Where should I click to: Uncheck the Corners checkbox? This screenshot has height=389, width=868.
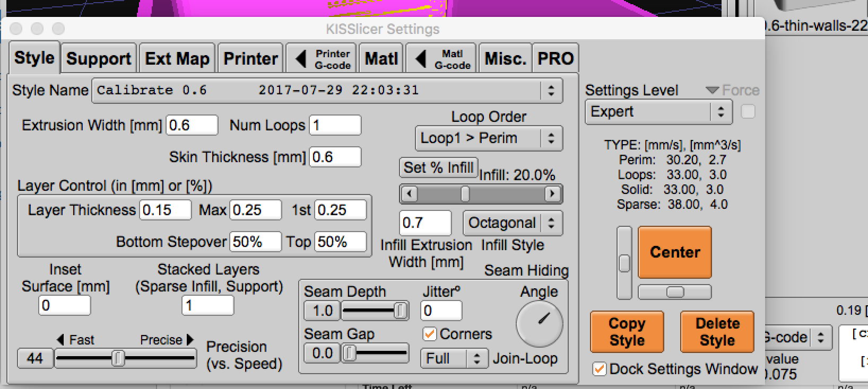click(x=429, y=334)
